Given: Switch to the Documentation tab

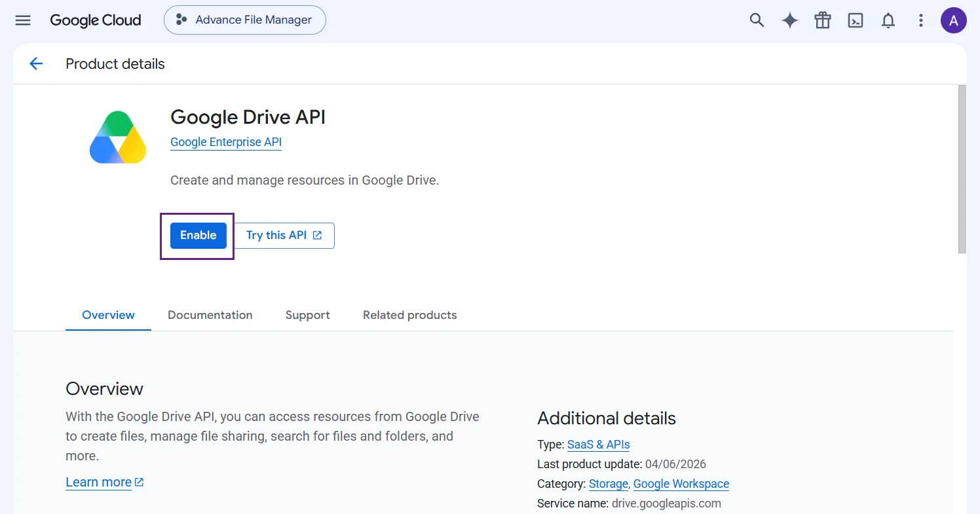Looking at the screenshot, I should (x=210, y=315).
